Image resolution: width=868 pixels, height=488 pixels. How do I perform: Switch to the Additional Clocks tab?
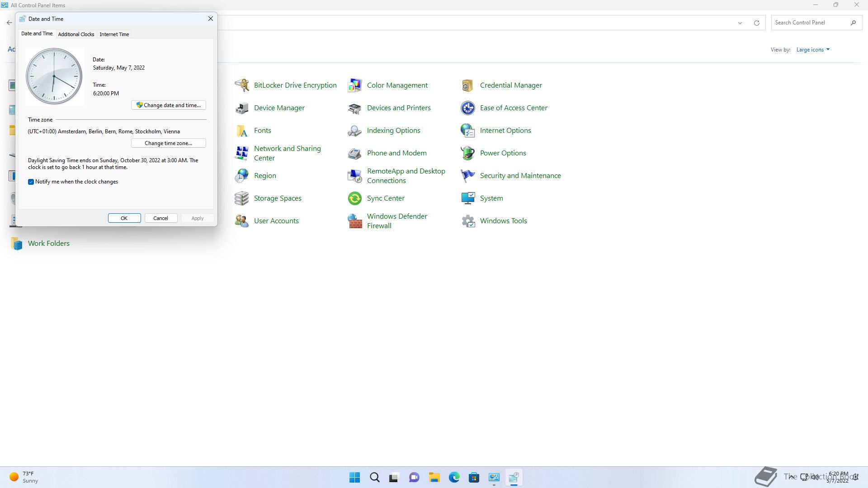(76, 34)
